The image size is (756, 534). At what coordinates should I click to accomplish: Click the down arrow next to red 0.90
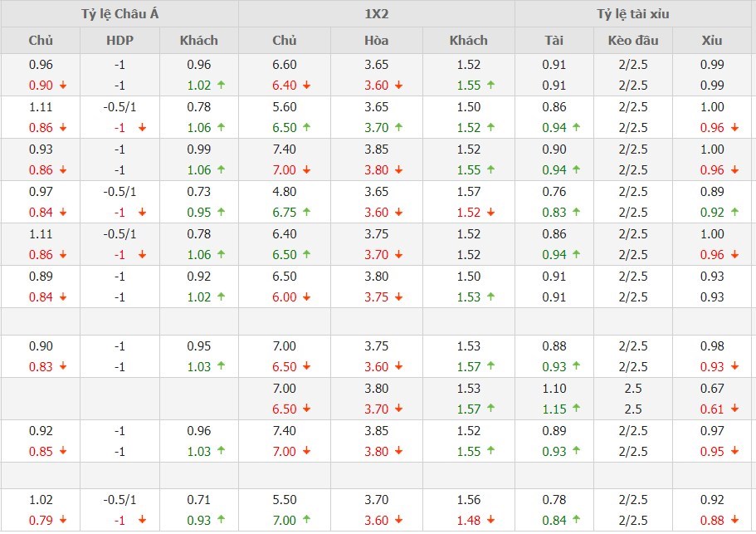[63, 86]
